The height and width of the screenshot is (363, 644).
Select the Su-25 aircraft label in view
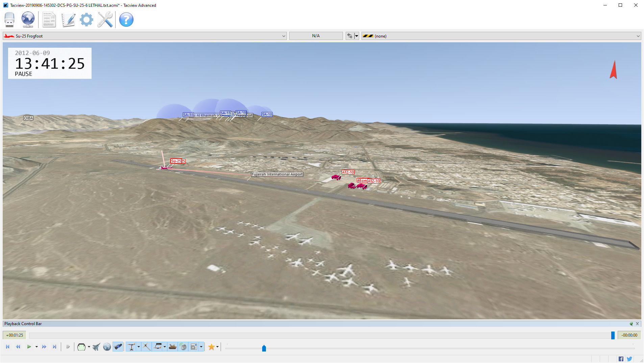click(x=176, y=161)
